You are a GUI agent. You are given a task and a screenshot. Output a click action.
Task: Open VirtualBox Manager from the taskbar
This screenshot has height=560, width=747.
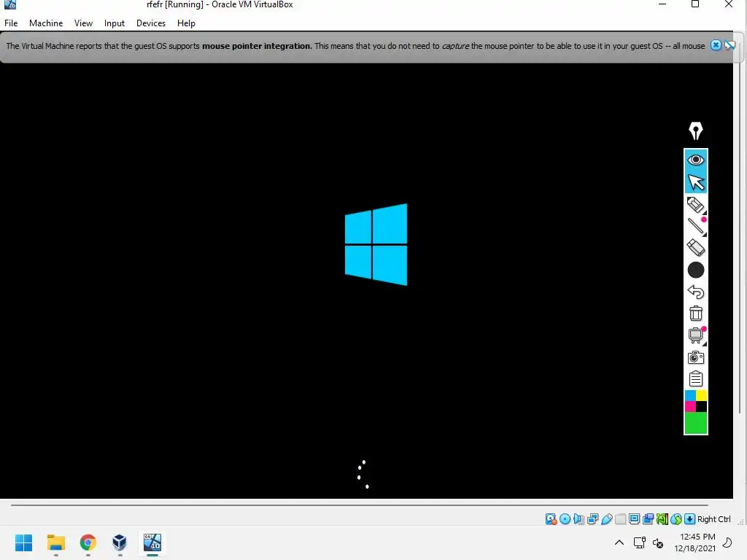tap(120, 542)
